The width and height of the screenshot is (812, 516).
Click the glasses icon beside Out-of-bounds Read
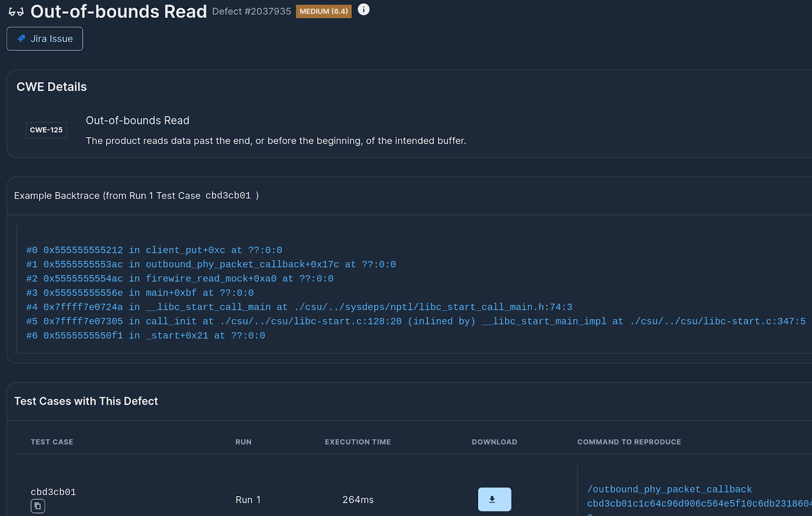[x=16, y=12]
